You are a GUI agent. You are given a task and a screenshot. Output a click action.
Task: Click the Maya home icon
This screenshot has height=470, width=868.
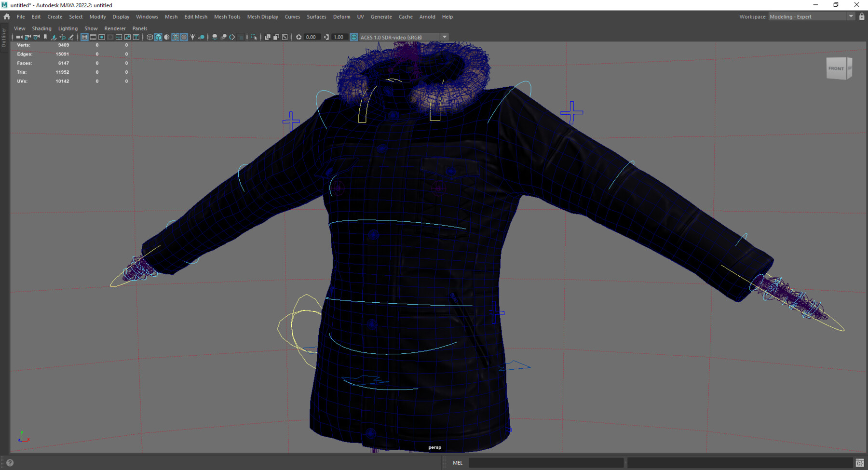click(6, 16)
